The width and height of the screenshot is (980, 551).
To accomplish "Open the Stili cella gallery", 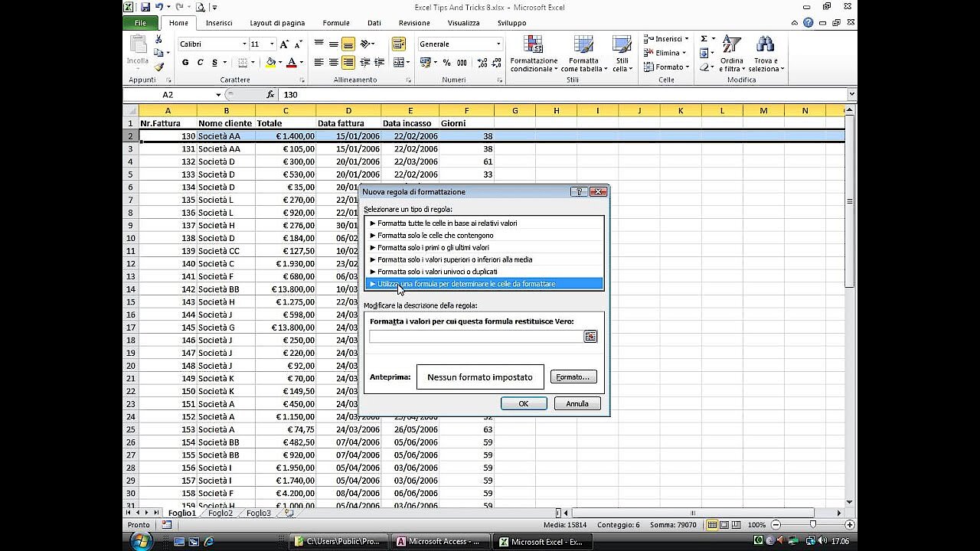I will pyautogui.click(x=622, y=54).
